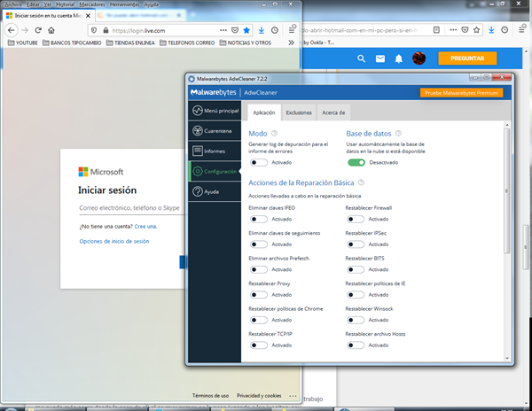Viewport: 532px width, 411px height.
Task: Toggle Eliminar claves IFEO switch
Action: 259,219
